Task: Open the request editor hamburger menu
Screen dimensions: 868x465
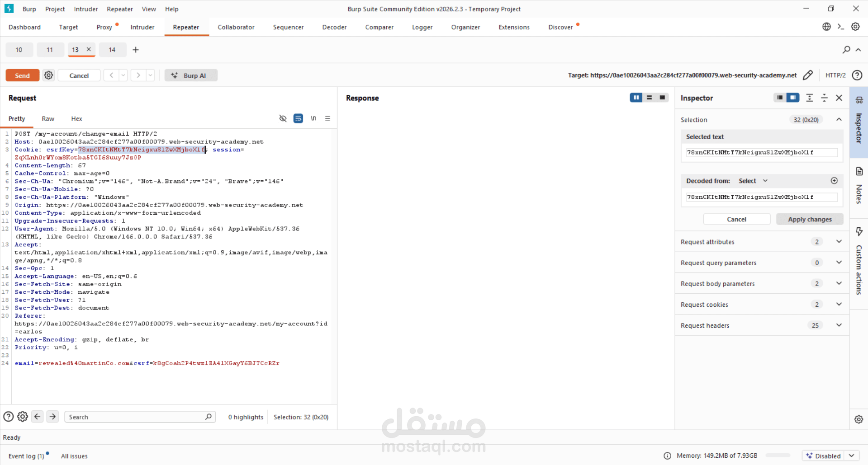Action: coord(327,118)
